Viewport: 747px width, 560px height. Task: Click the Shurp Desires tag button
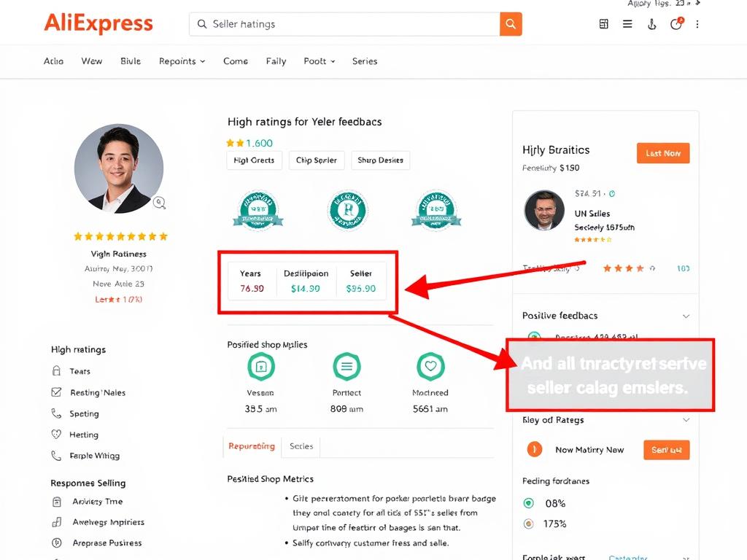pyautogui.click(x=380, y=160)
